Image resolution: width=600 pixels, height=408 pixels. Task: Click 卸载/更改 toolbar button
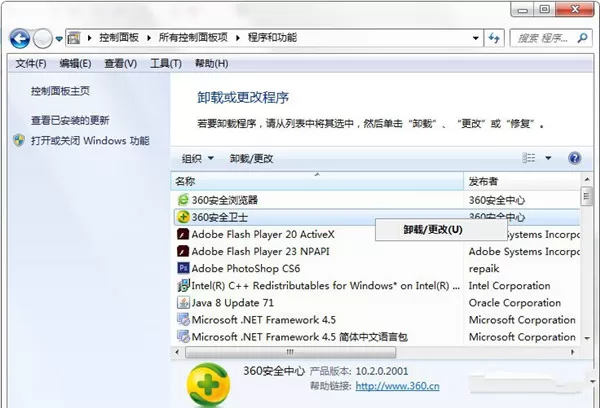coord(251,158)
